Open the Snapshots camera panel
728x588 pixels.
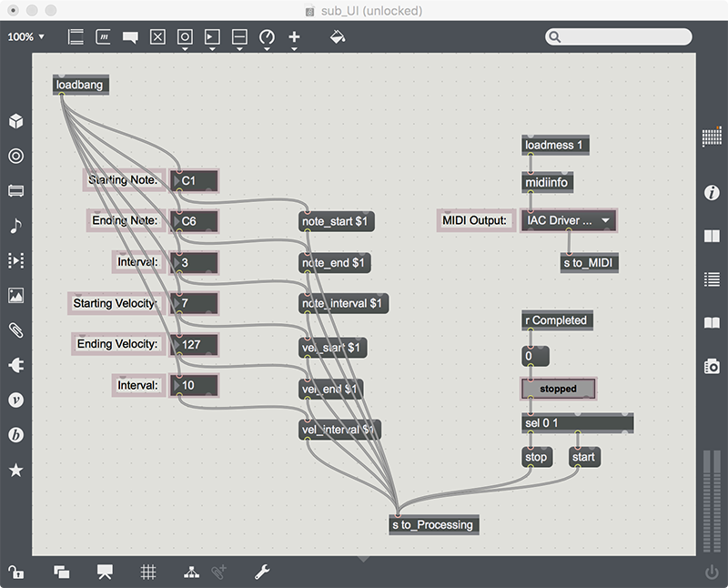pyautogui.click(x=712, y=366)
